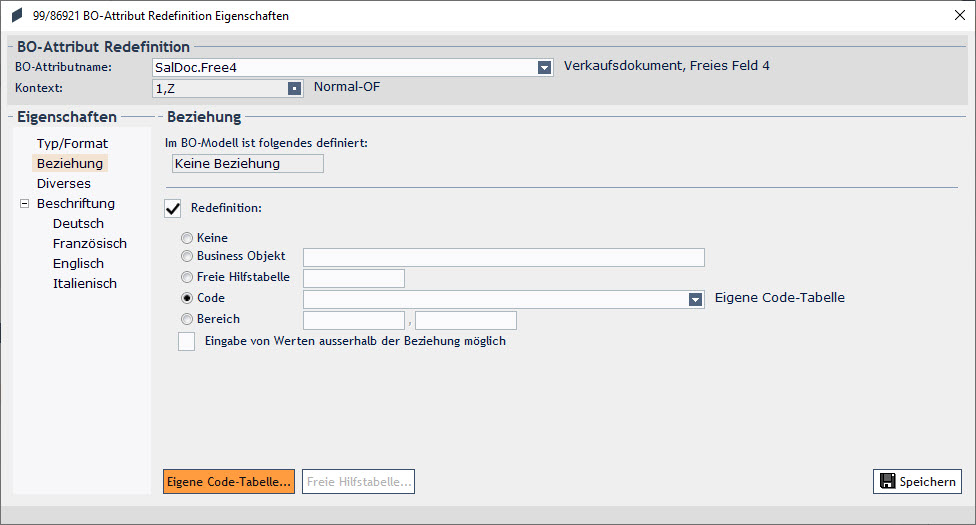Open the Französisch labeling entry
976x525 pixels.
pyautogui.click(x=90, y=243)
